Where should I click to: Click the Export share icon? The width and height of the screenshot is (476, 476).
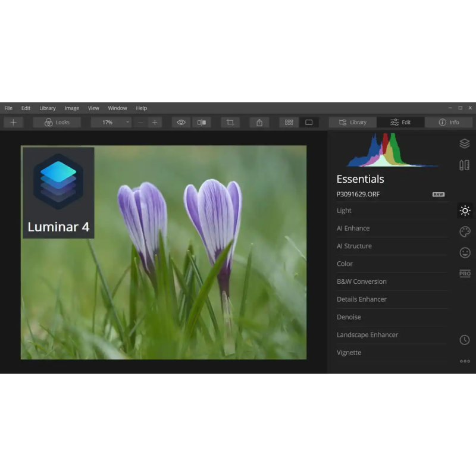[259, 122]
